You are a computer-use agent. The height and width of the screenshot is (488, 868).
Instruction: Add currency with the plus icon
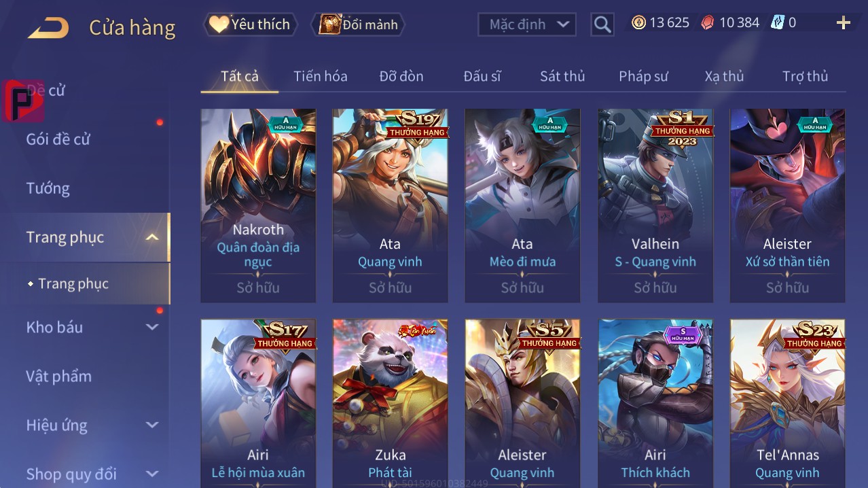(x=843, y=23)
